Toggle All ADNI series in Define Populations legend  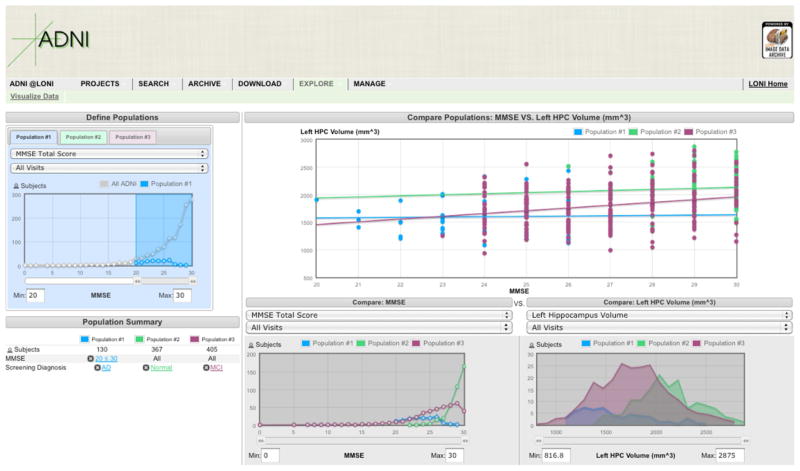coord(120,185)
